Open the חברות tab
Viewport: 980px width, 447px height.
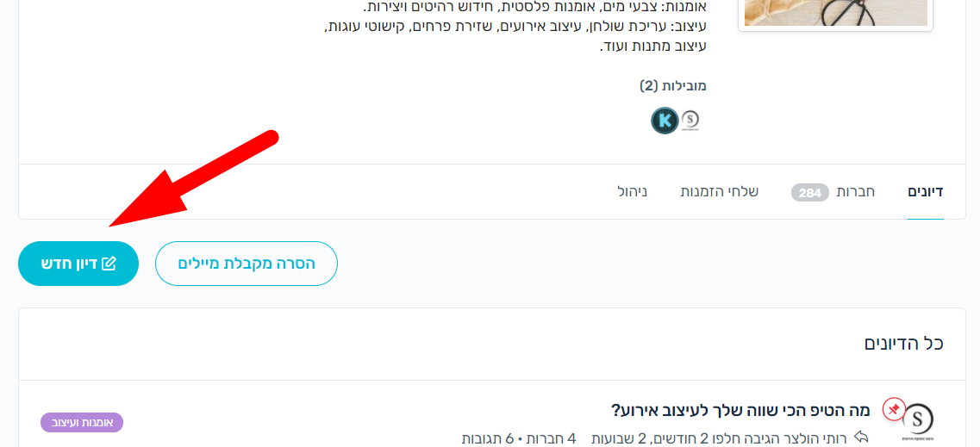[x=857, y=191]
